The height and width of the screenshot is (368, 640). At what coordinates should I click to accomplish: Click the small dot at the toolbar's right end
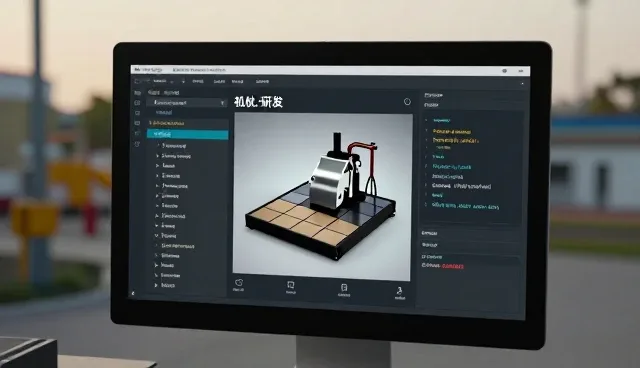(x=522, y=84)
